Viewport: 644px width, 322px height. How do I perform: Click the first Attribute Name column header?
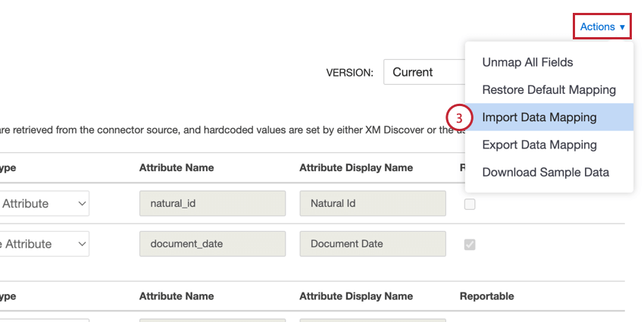(x=177, y=167)
